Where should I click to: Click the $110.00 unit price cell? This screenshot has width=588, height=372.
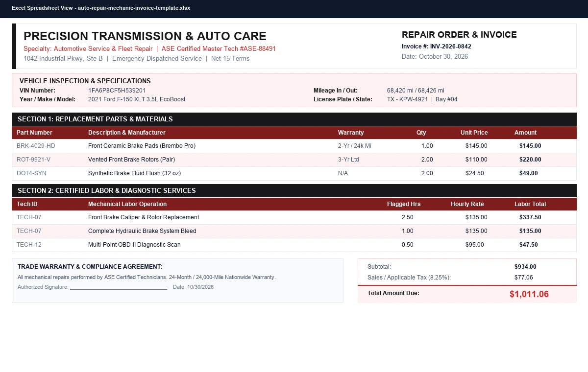476,160
